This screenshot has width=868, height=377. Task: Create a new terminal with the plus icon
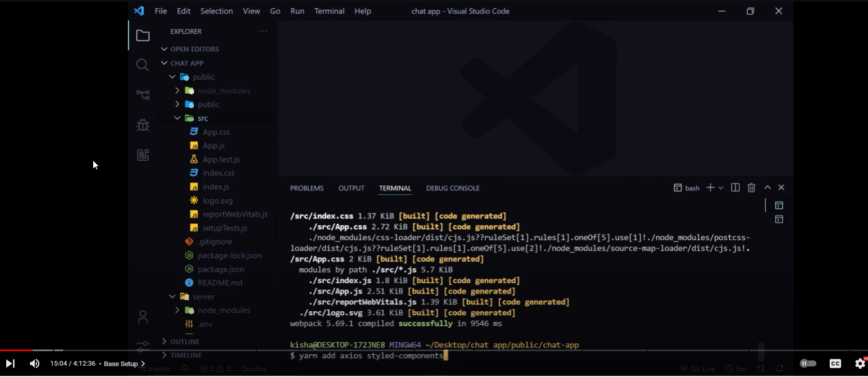[710, 187]
